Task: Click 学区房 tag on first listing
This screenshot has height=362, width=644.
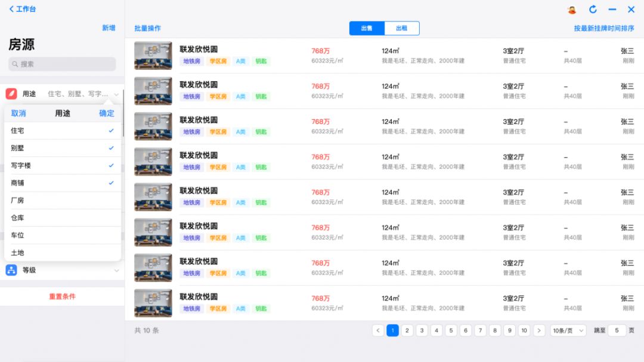Action: 218,61
